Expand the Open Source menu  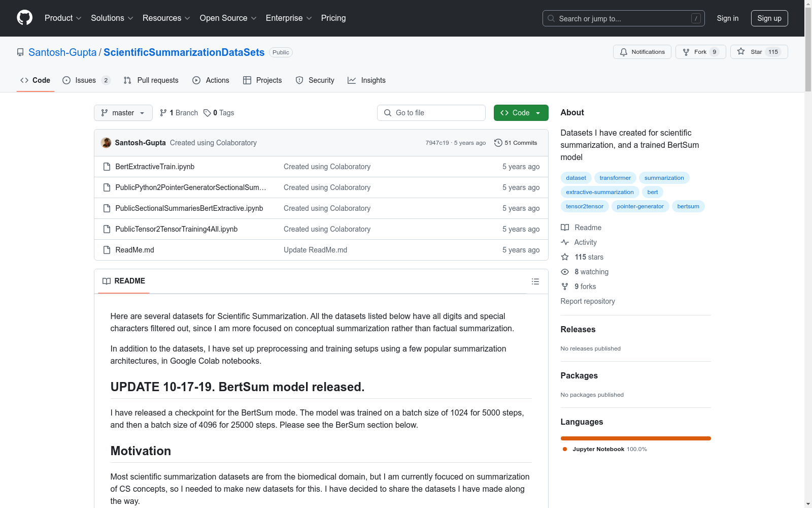(228, 18)
